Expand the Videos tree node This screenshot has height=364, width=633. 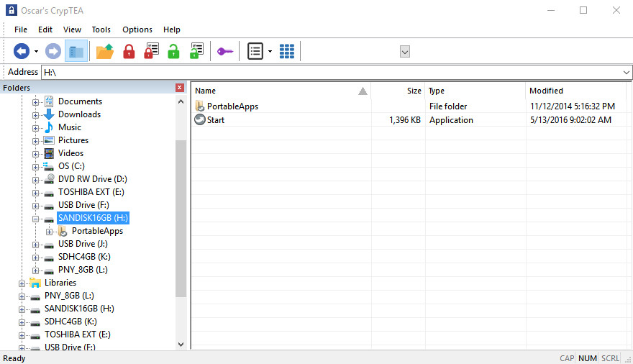pyautogui.click(x=35, y=154)
